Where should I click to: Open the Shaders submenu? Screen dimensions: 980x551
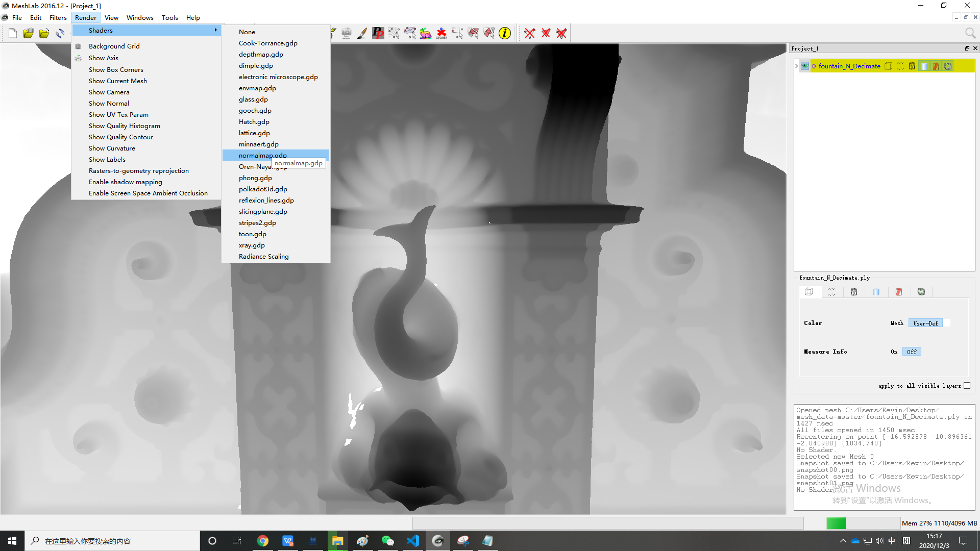146,31
